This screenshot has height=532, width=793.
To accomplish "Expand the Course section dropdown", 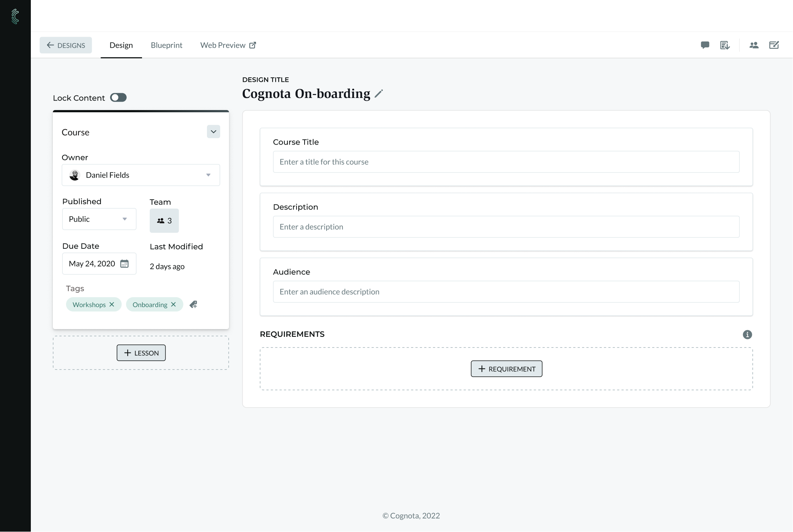I will click(213, 131).
